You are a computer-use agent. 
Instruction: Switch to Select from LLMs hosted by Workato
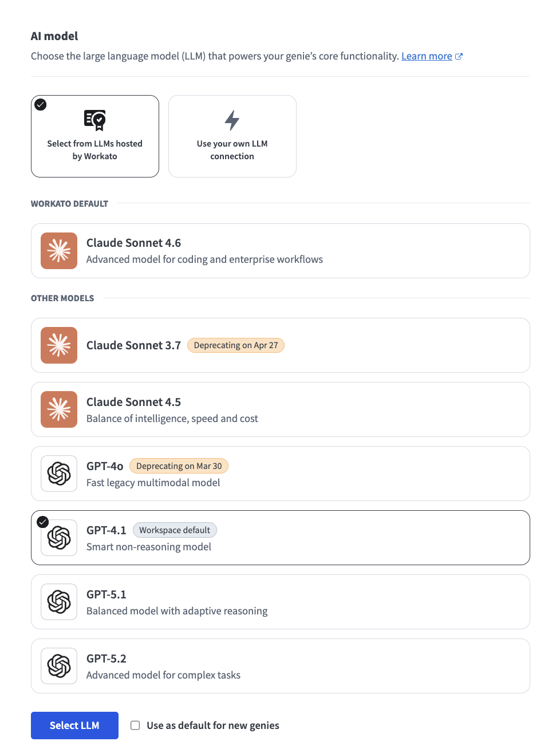[x=95, y=136]
